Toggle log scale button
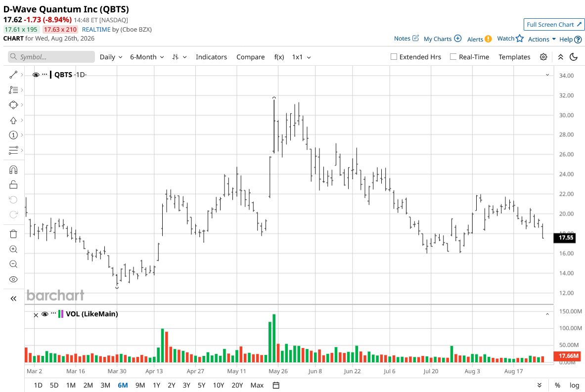The height and width of the screenshot is (392, 585). 575,385
